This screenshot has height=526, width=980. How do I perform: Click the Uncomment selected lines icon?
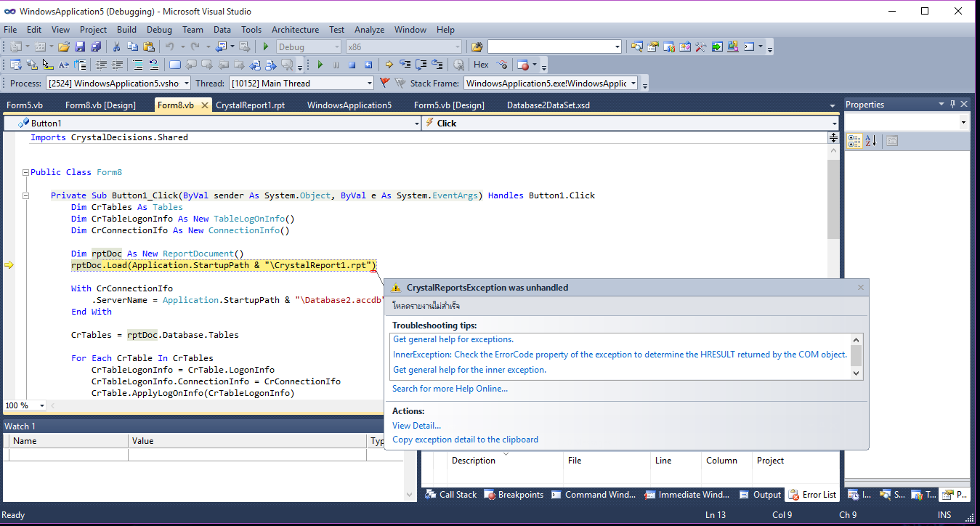(154, 65)
